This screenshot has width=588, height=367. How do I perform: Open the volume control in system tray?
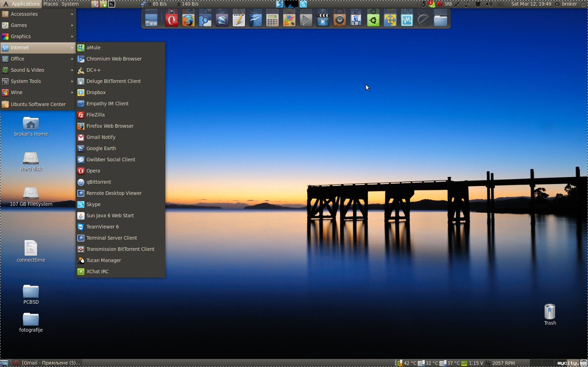(489, 4)
